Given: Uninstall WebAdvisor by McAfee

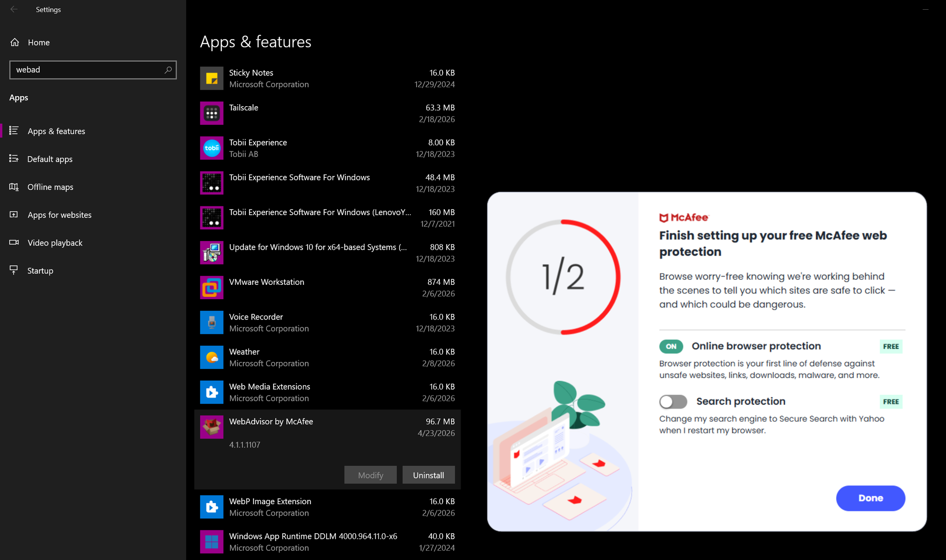Looking at the screenshot, I should pos(428,475).
